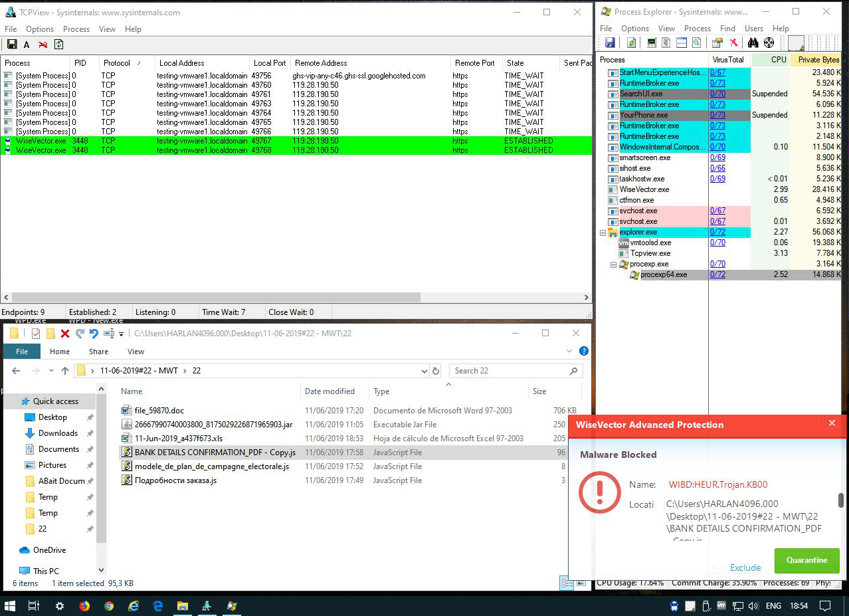Click Quarantine button in WiseVector alert
849x616 pixels.
tap(806, 560)
